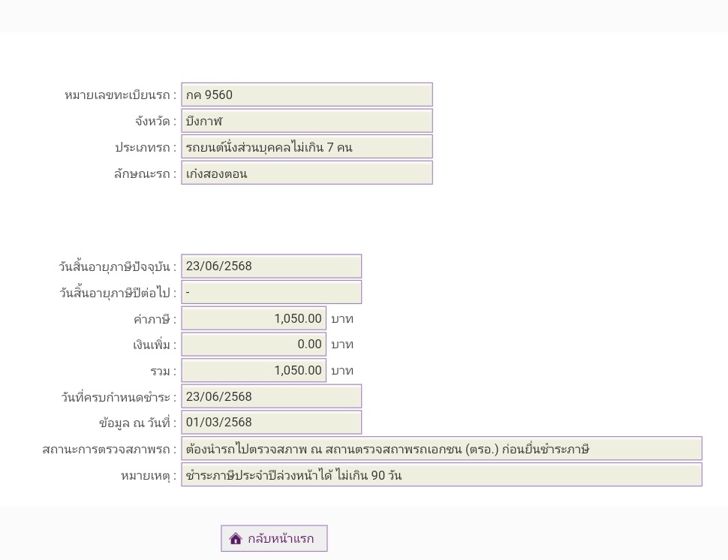Screen dimensions: 728x560
Task: Click the ลักษณะรถ field showing เก๋งสองตอน
Action: click(307, 173)
